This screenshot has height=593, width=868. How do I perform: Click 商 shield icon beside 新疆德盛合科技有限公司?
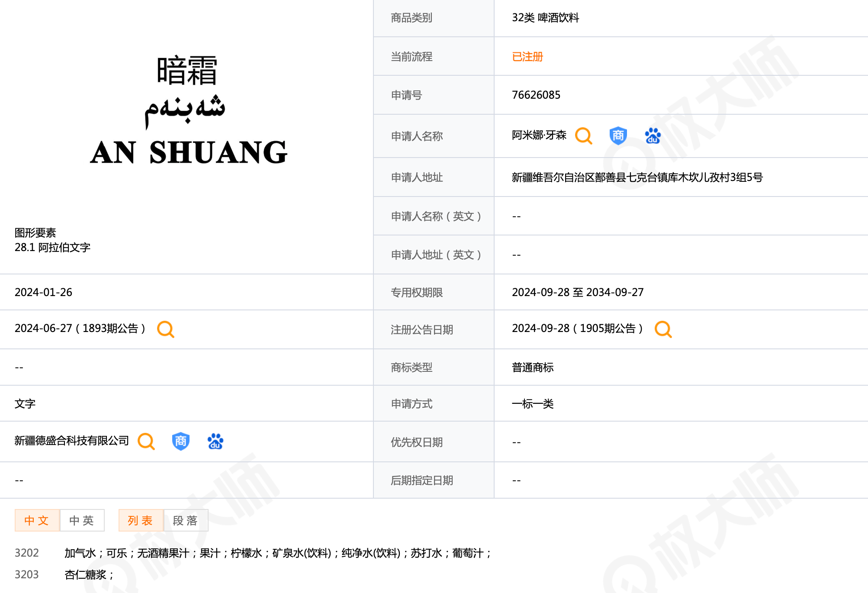[x=180, y=442]
